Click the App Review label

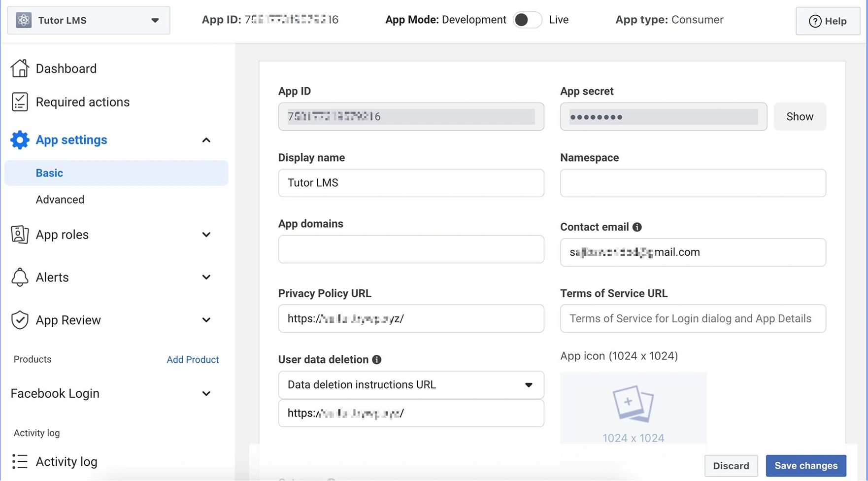[x=68, y=320]
